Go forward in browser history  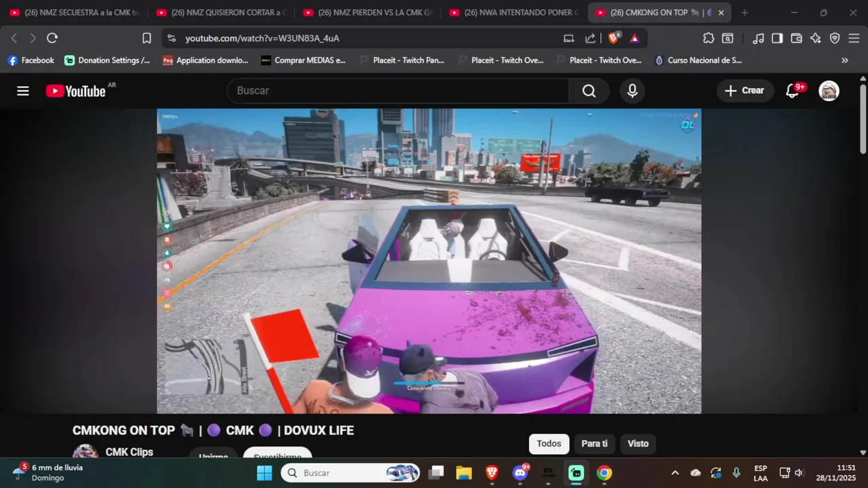click(33, 38)
